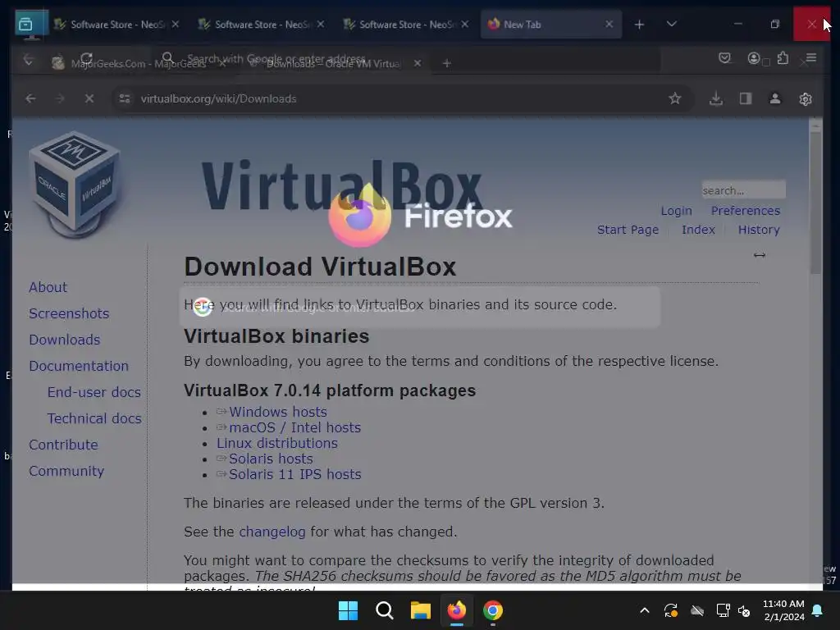Screen dimensions: 840x630
Task: Click the VirtualBox site search field
Action: point(743,190)
